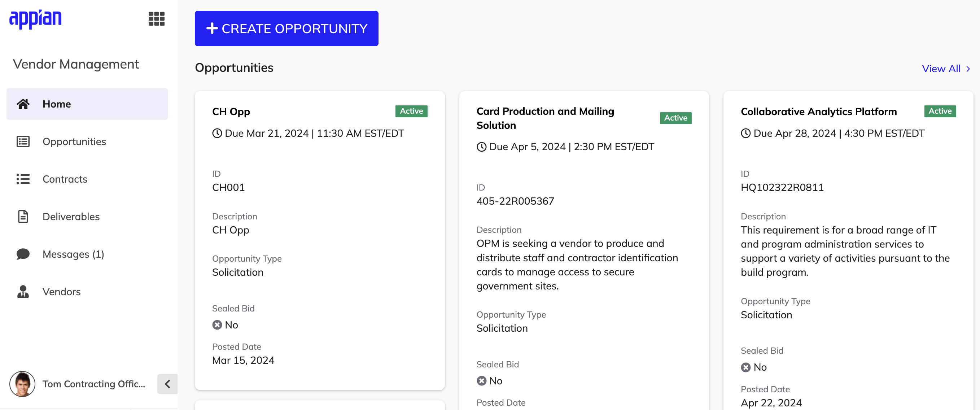980x410 pixels.
Task: Click the ID value HQ102322R0811
Action: pyautogui.click(x=782, y=187)
